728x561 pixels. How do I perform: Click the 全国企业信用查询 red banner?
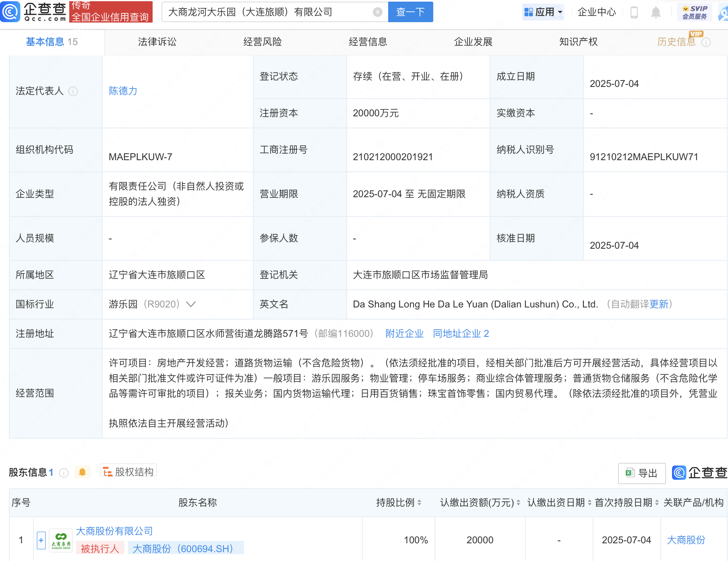pos(111,12)
